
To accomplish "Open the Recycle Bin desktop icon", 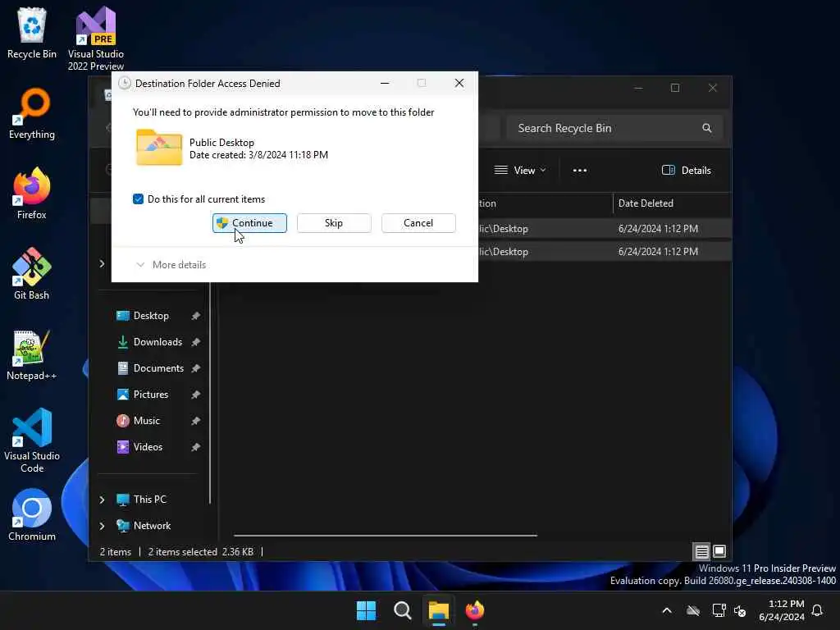I will coord(32,33).
